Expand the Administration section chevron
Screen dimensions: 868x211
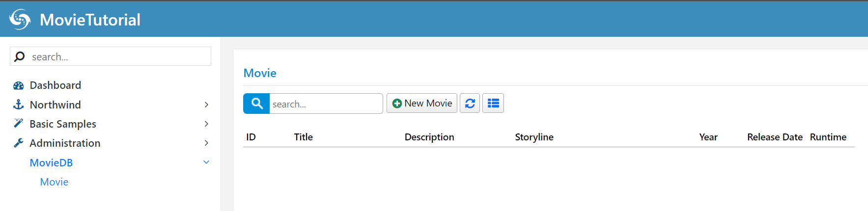(206, 143)
